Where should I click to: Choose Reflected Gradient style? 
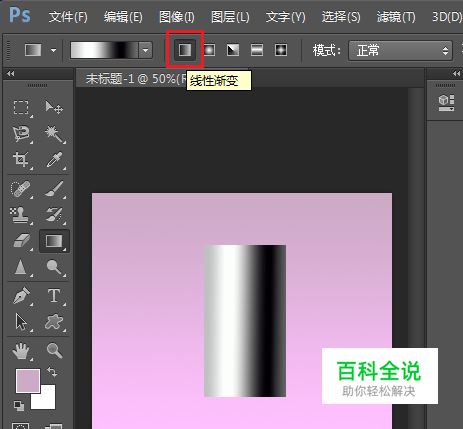(257, 50)
